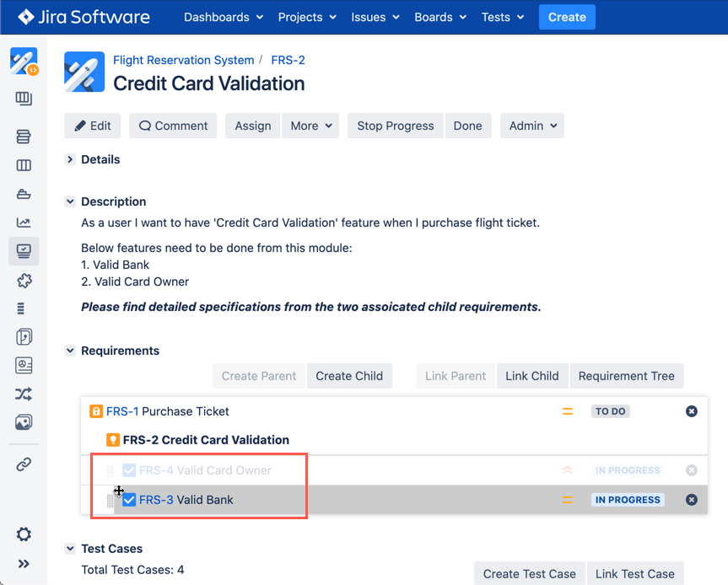Open the Admin dropdown button
Image resolution: width=728 pixels, height=585 pixels.
(532, 126)
